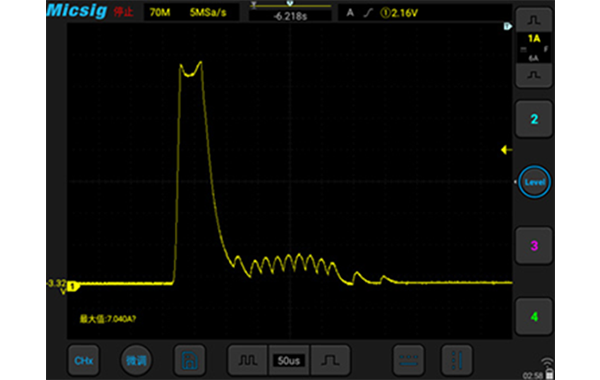
Task: Tap the Micsig logo
Action: (77, 10)
